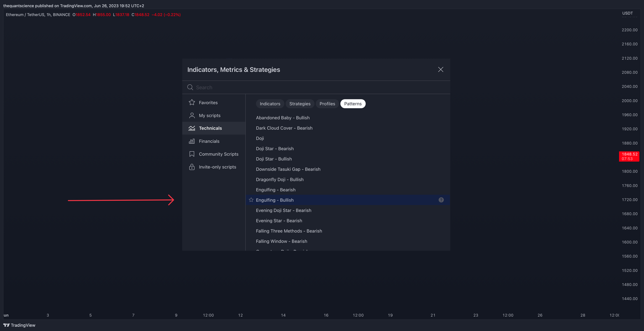Screen dimensions: 644x331
Task: Add the Doji pattern
Action: [348, 138]
